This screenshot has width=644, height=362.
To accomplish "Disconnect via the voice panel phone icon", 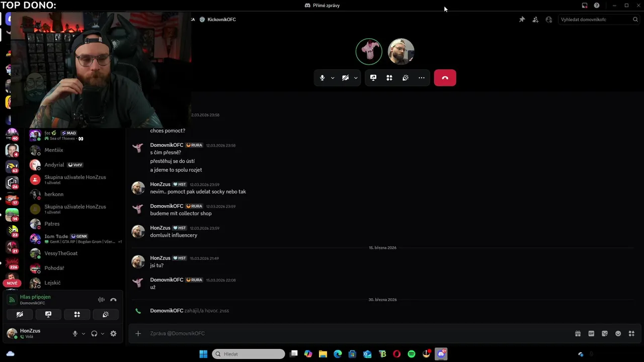I will pos(113,300).
